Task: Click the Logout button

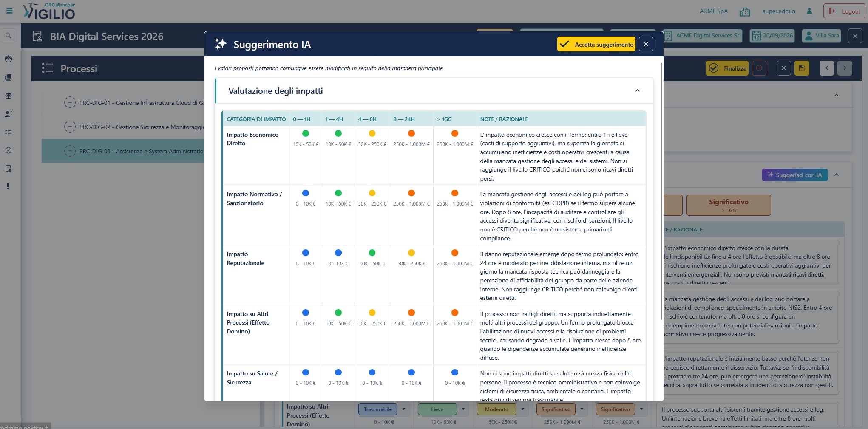Action: click(844, 11)
